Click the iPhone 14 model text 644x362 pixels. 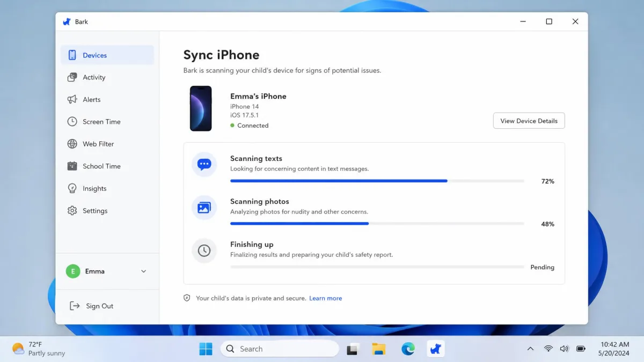244,107
